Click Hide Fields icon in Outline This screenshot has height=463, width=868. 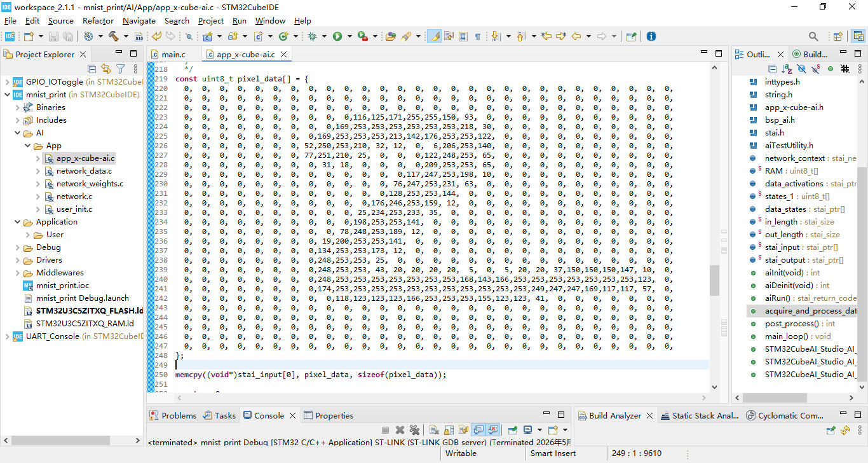pyautogui.click(x=801, y=69)
